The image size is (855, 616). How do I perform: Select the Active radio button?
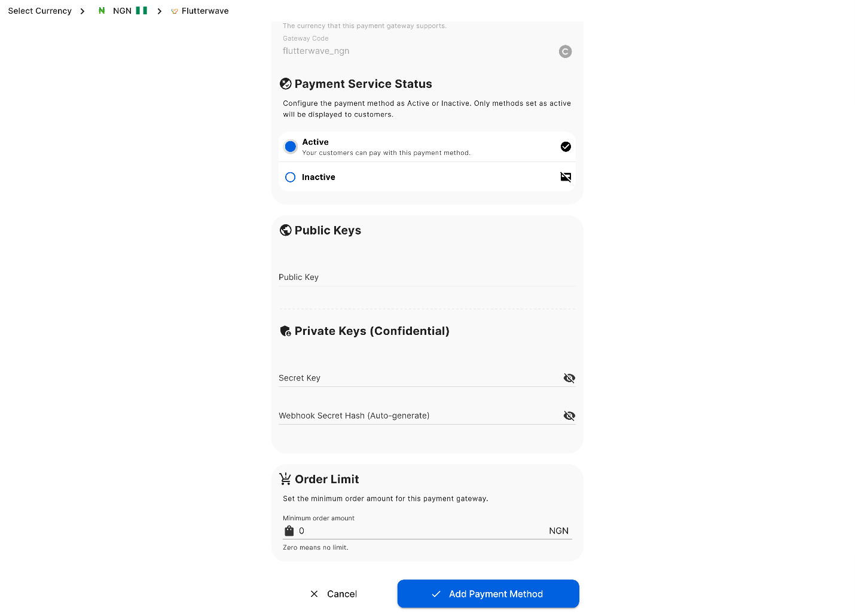click(x=291, y=147)
